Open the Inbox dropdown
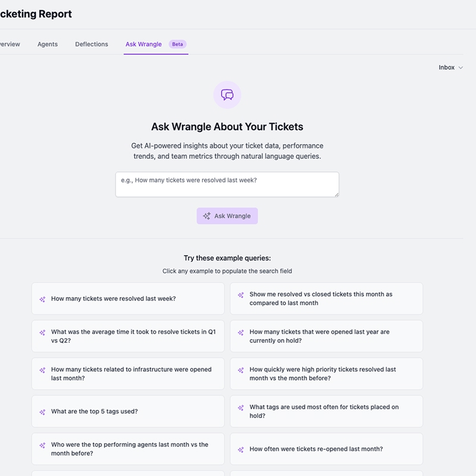 (x=450, y=68)
